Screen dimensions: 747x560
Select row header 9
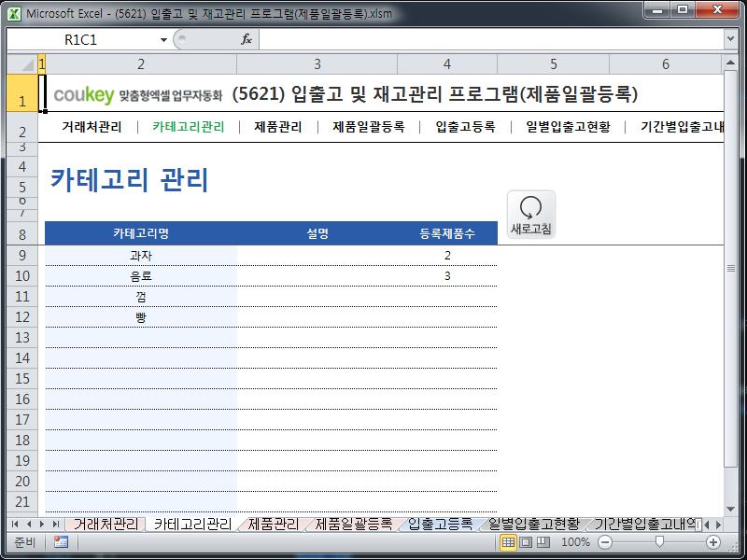tap(22, 255)
